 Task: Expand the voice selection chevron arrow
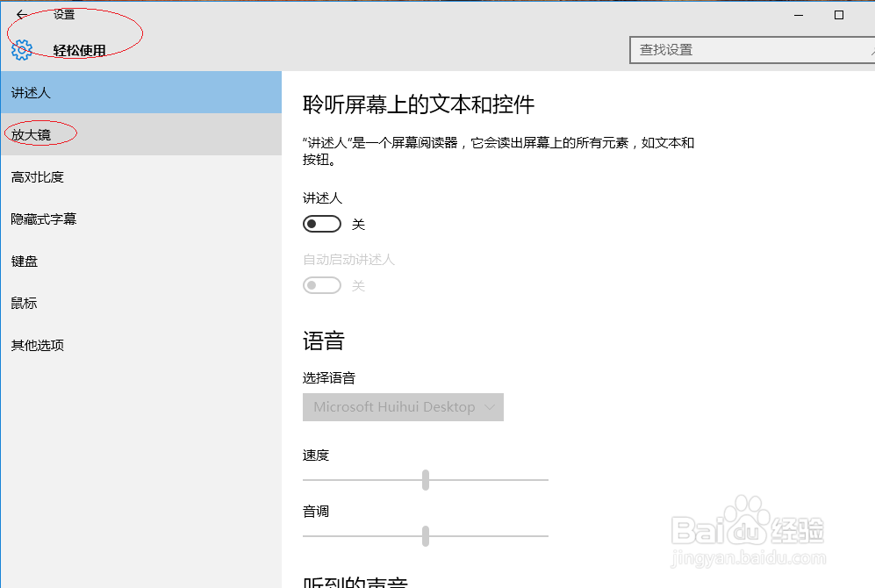tap(490, 406)
